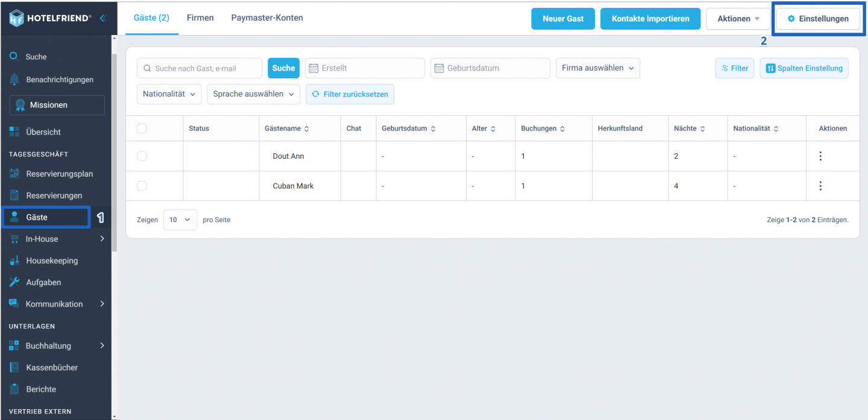Open Firma auswählen dropdown
The width and height of the screenshot is (868, 420).
[598, 68]
